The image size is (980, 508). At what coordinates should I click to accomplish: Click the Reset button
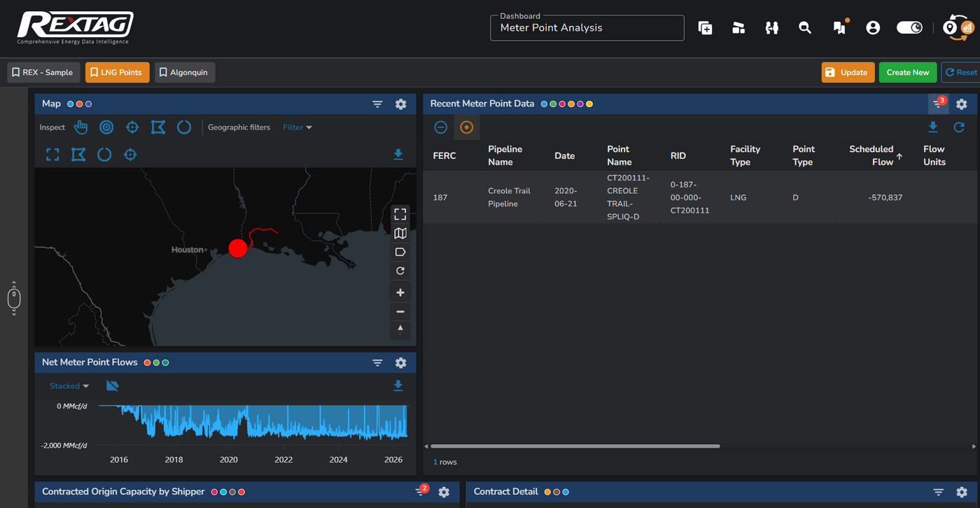(961, 72)
